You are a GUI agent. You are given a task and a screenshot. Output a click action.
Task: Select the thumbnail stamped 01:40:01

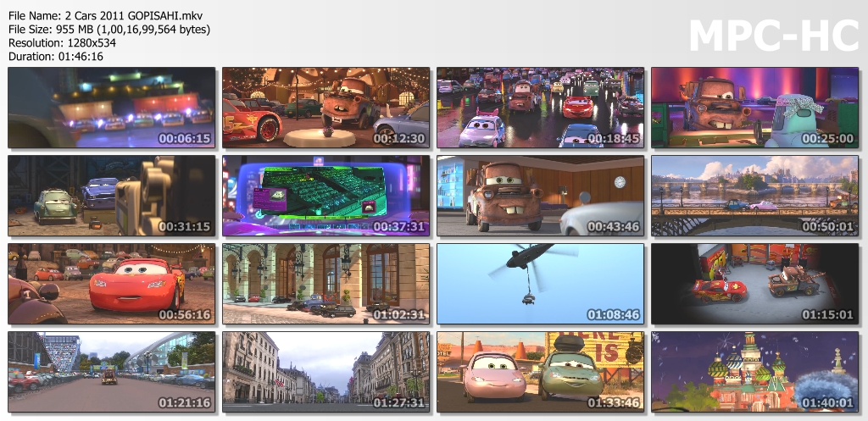point(755,372)
